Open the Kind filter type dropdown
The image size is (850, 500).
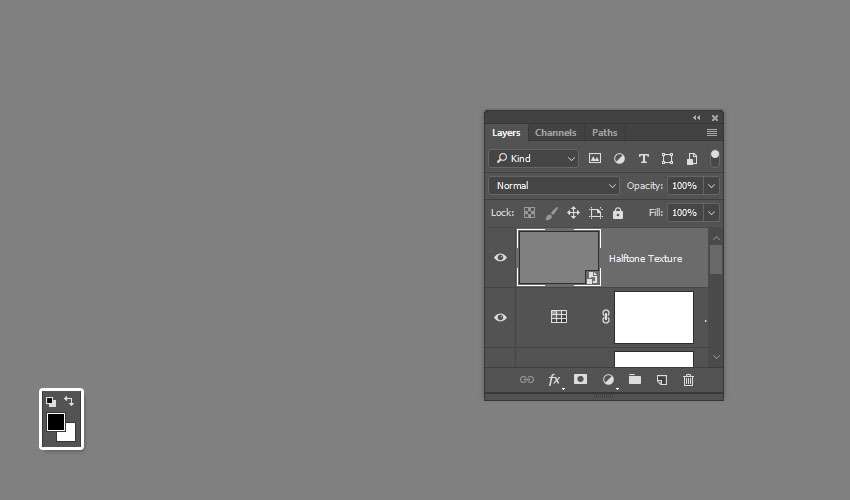coord(534,159)
